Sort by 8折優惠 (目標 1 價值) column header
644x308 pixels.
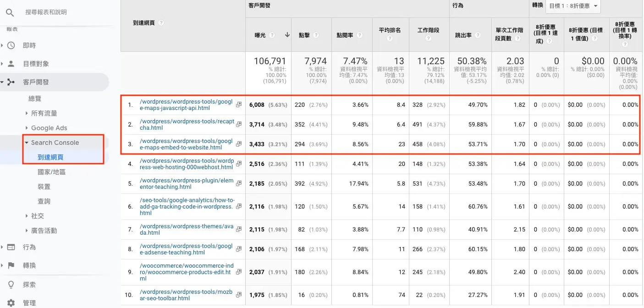tap(586, 34)
